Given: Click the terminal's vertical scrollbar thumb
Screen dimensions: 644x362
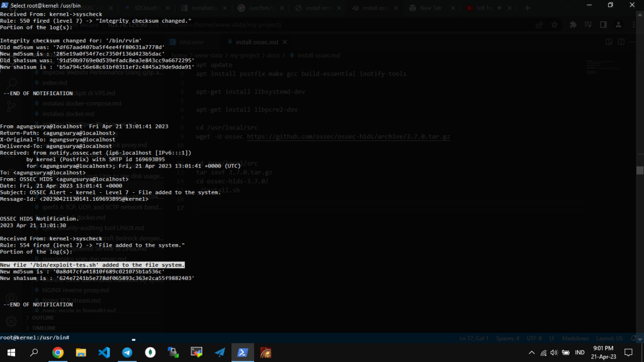Looking at the screenshot, I should click(639, 170).
